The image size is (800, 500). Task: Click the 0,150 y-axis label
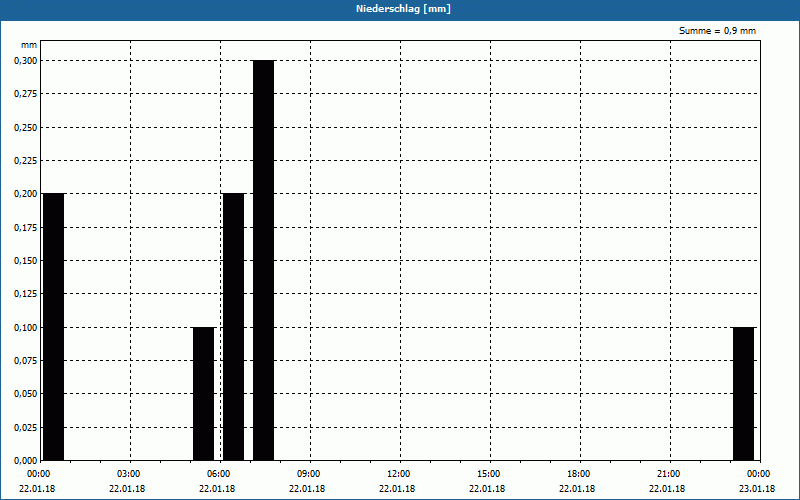click(26, 261)
